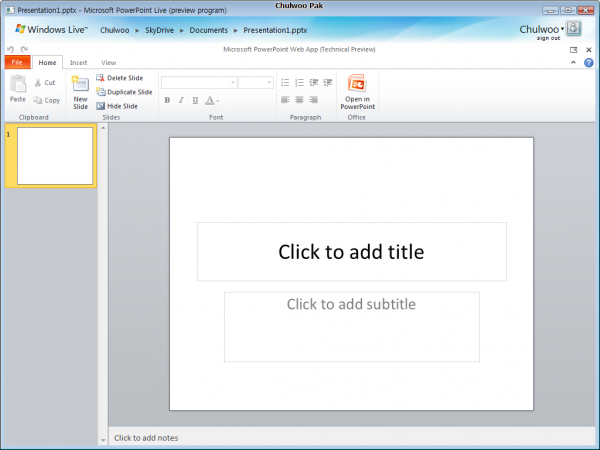The width and height of the screenshot is (600, 450).
Task: Toggle italic formatting
Action: [181, 100]
